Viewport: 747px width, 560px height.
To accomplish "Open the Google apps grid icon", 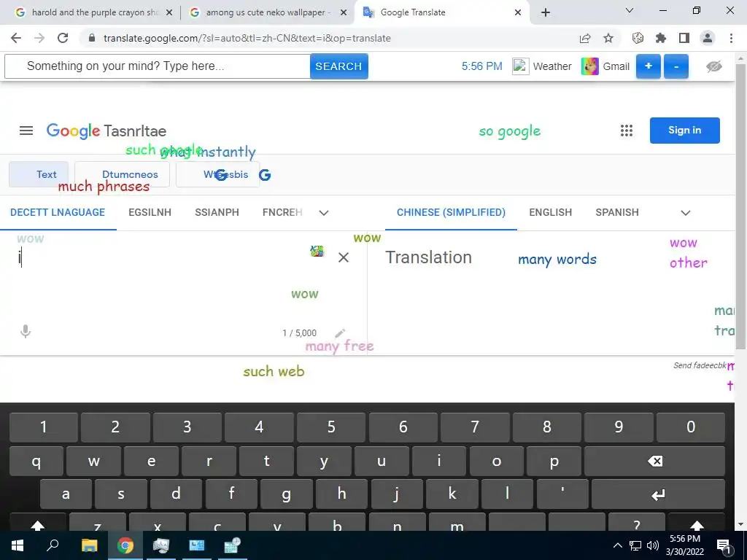I will 627,131.
